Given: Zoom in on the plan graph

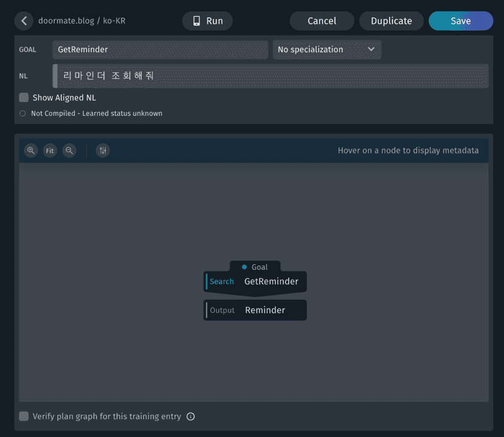Looking at the screenshot, I should point(31,151).
